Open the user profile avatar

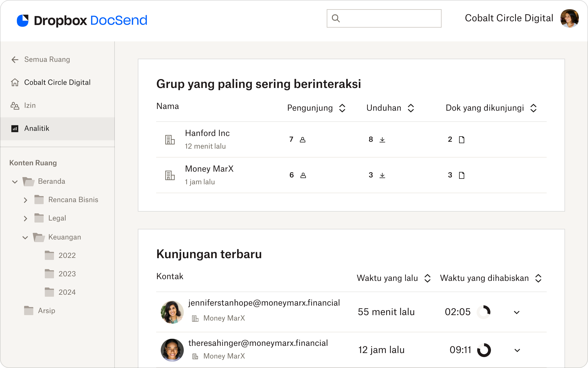pyautogui.click(x=569, y=18)
